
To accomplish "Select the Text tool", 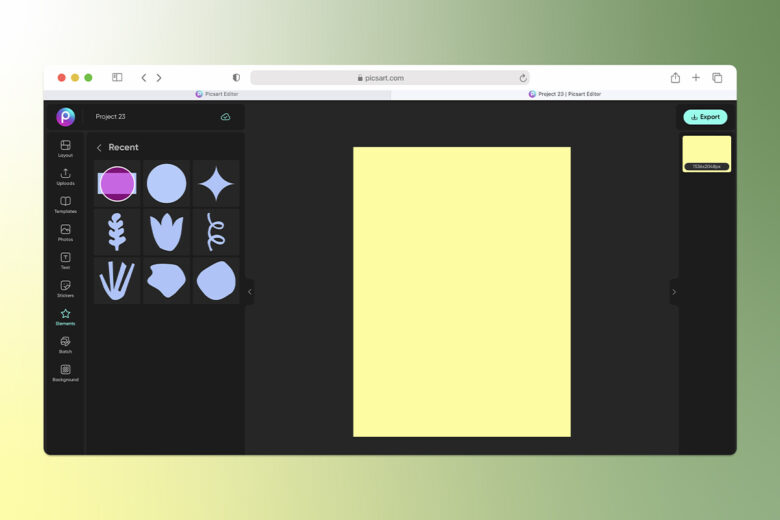I will coord(65,260).
